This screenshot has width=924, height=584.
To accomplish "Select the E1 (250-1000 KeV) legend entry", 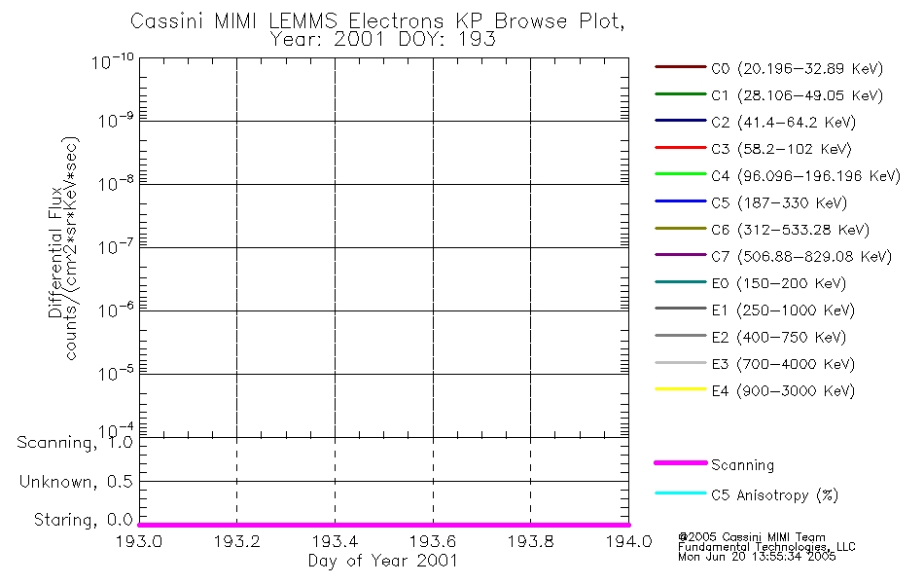I will 783,310.
